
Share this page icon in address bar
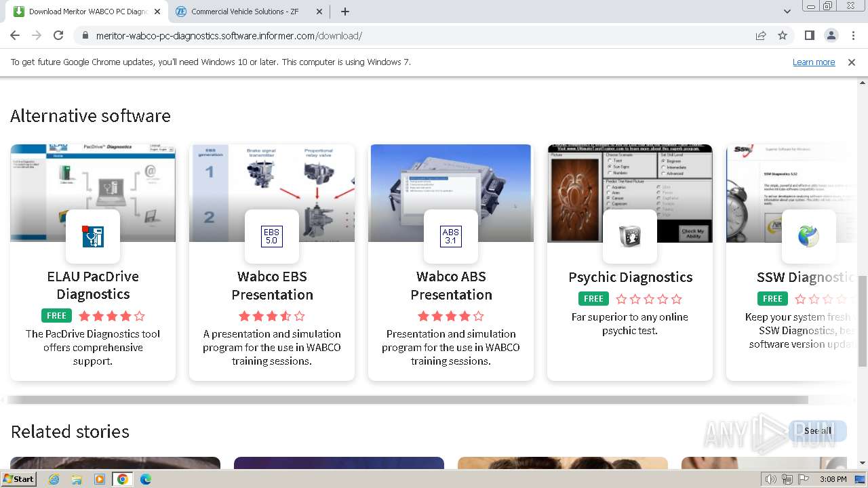tap(761, 35)
